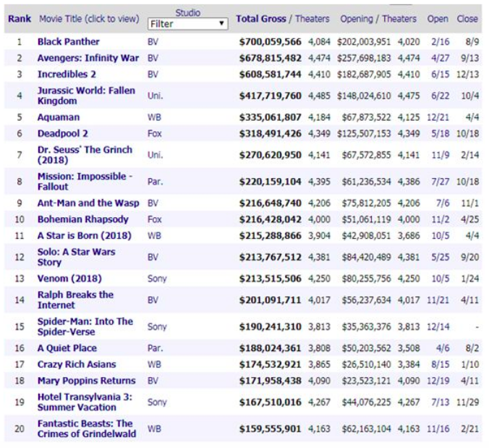Select the $23,523,121 opening value
489x448 pixels.
[x=366, y=381]
